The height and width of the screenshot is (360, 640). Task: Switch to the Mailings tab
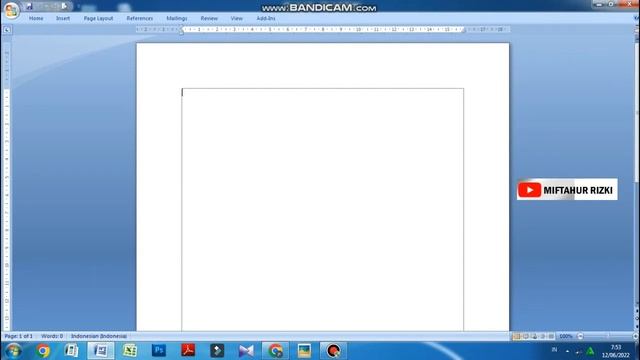[177, 18]
